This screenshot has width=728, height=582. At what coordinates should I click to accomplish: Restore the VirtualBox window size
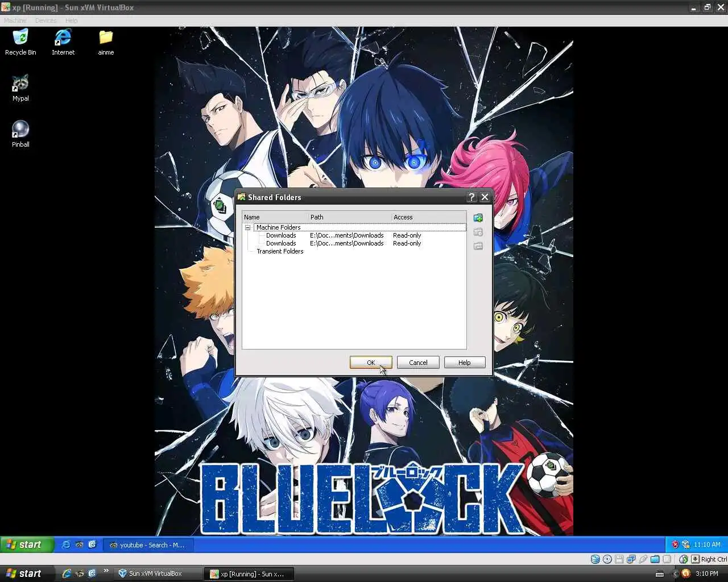click(x=707, y=7)
